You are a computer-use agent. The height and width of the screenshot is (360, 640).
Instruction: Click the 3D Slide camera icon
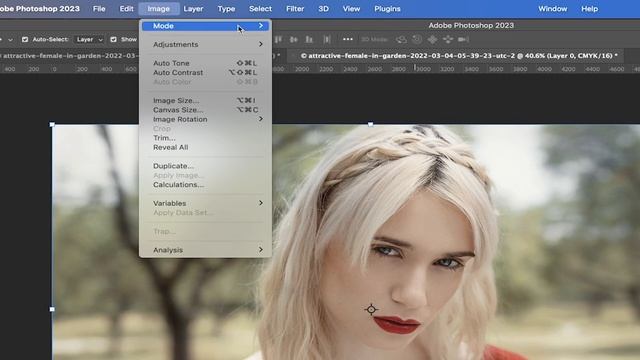point(448,40)
